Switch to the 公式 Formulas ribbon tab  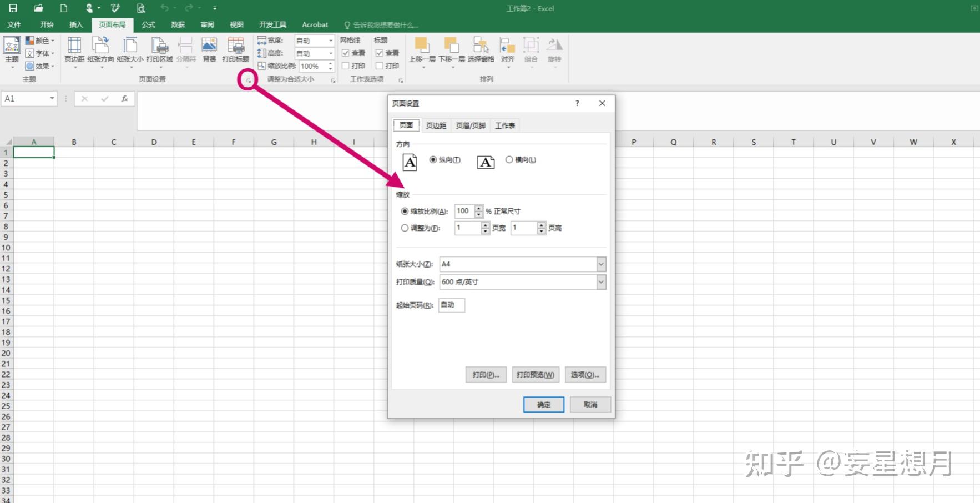point(148,24)
